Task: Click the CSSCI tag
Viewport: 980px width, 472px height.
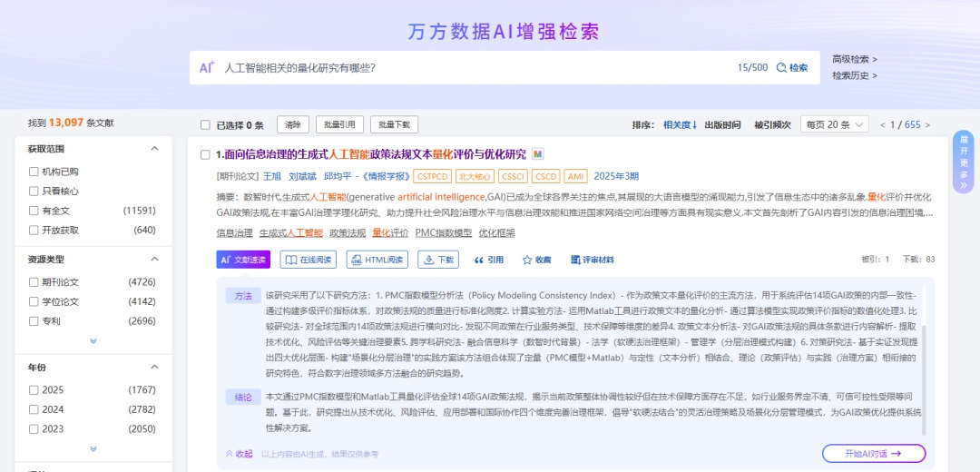Action: tap(513, 176)
